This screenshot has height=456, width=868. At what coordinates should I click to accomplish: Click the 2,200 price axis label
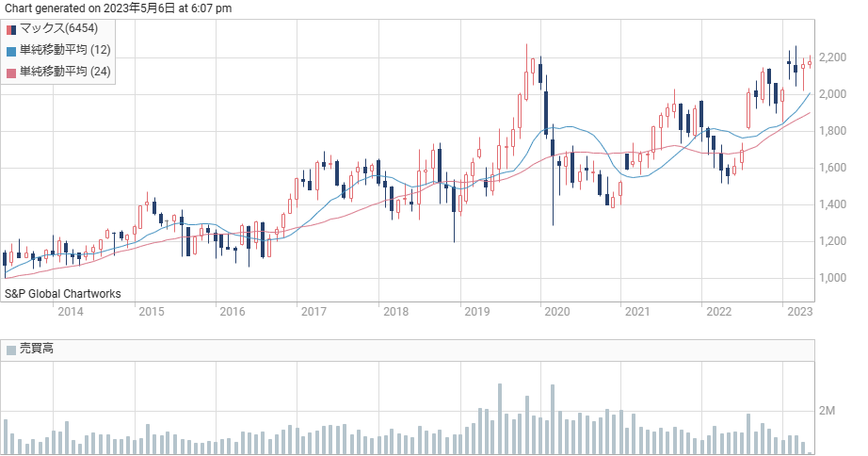[832, 57]
